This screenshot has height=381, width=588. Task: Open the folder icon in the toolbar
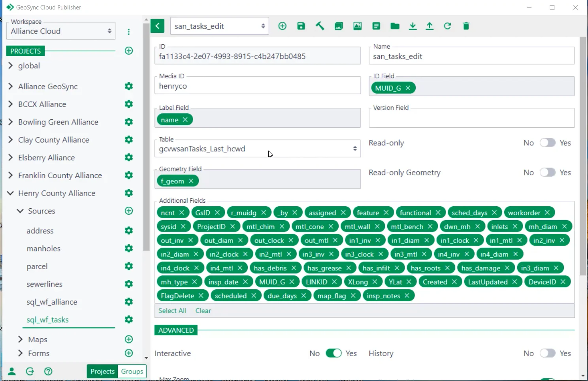pos(395,26)
